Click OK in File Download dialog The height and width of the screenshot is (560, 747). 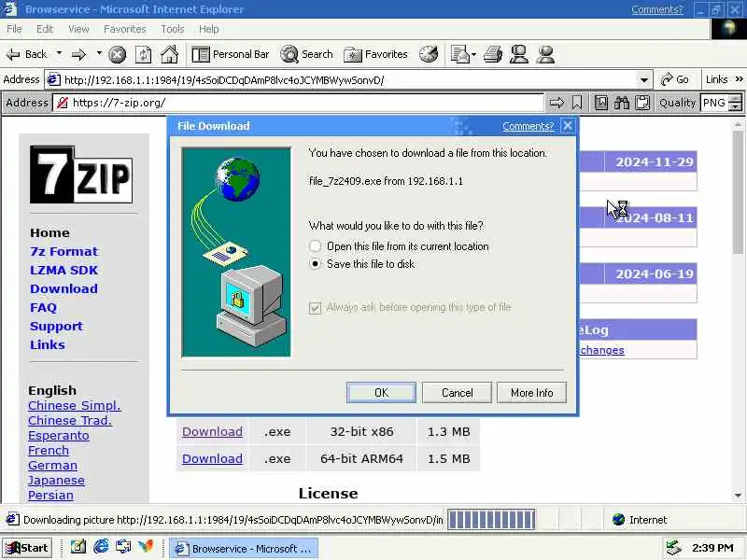click(x=381, y=392)
